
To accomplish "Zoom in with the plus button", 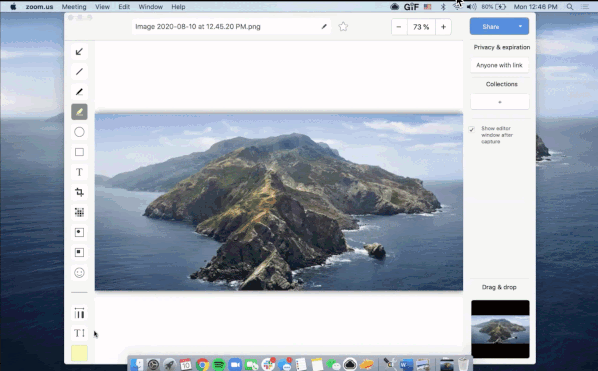I will [x=443, y=27].
